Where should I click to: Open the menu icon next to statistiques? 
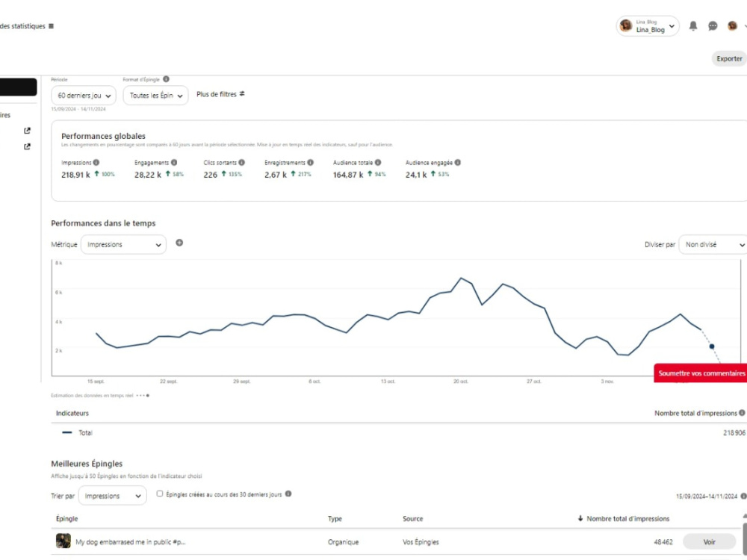51,26
